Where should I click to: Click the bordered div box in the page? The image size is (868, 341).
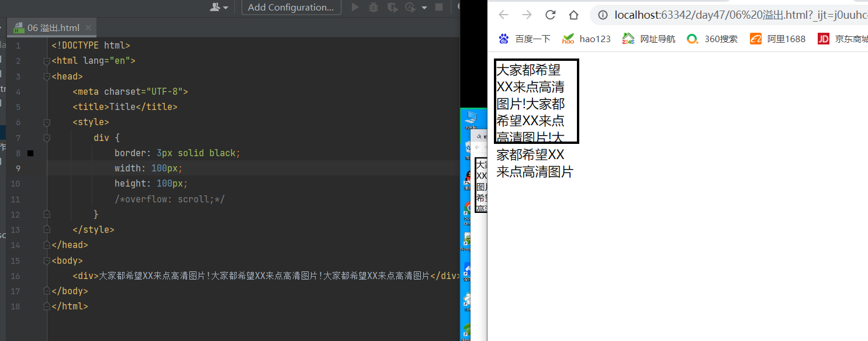pos(537,101)
